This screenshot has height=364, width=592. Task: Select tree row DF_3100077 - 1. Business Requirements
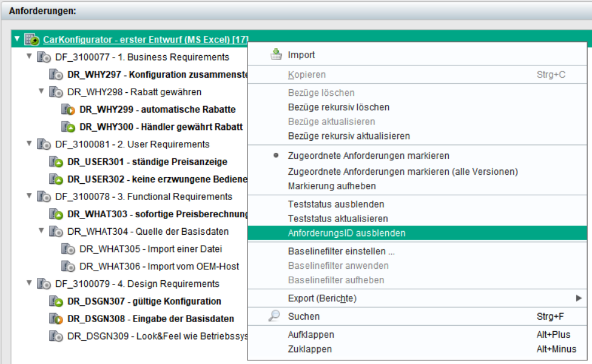coord(143,58)
